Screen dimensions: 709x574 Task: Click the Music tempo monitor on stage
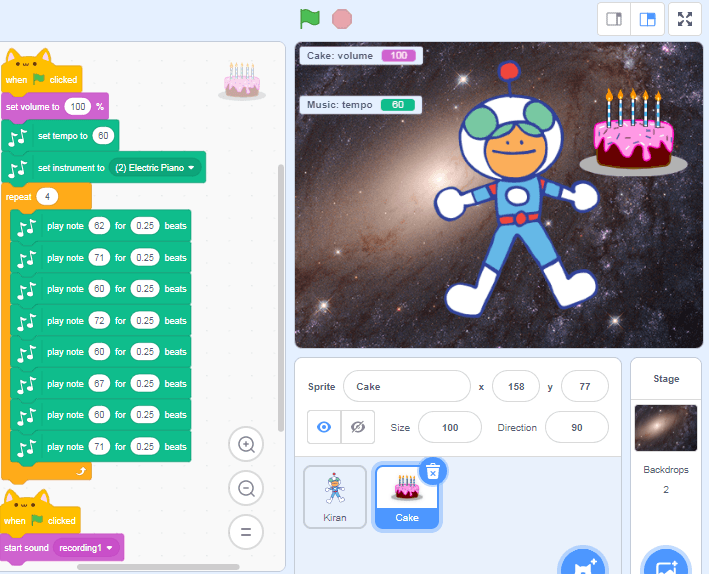(360, 105)
